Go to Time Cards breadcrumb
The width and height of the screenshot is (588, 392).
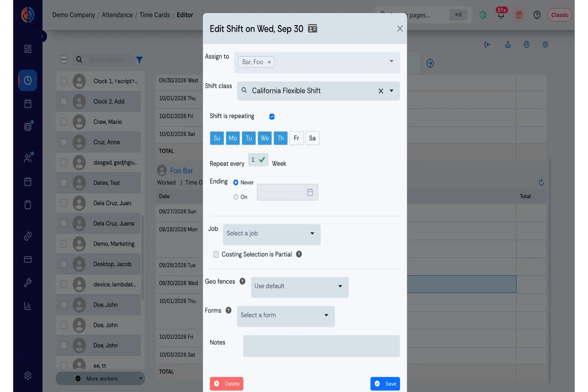click(x=154, y=15)
